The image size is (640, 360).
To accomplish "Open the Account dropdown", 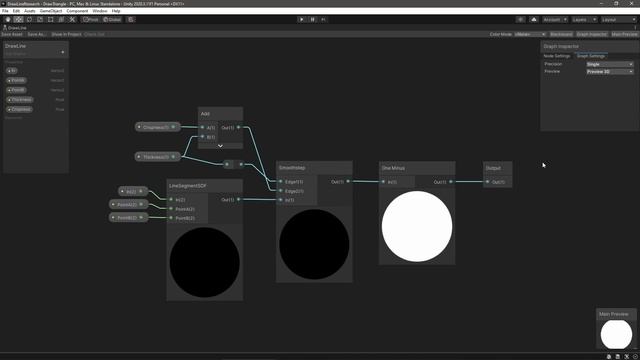I will pyautogui.click(x=555, y=20).
